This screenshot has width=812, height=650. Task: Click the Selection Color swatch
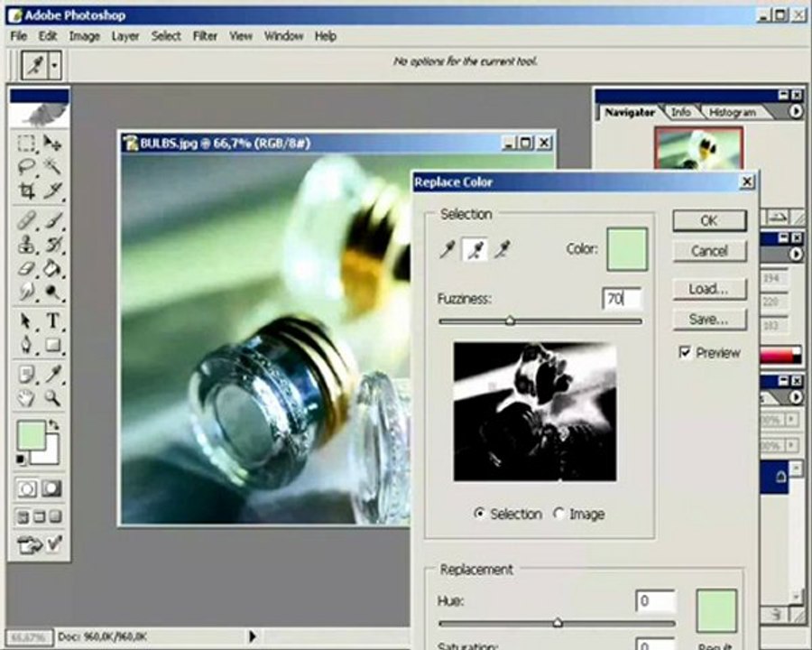tap(627, 249)
